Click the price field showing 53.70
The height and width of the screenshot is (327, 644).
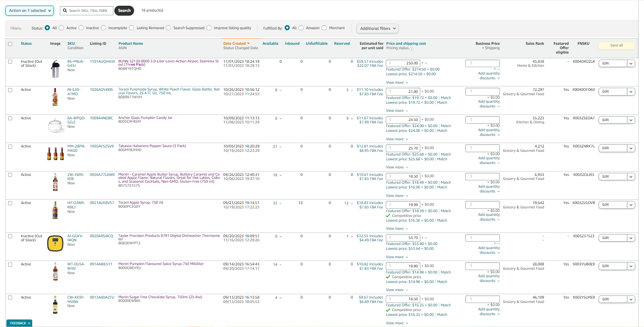pyautogui.click(x=403, y=238)
